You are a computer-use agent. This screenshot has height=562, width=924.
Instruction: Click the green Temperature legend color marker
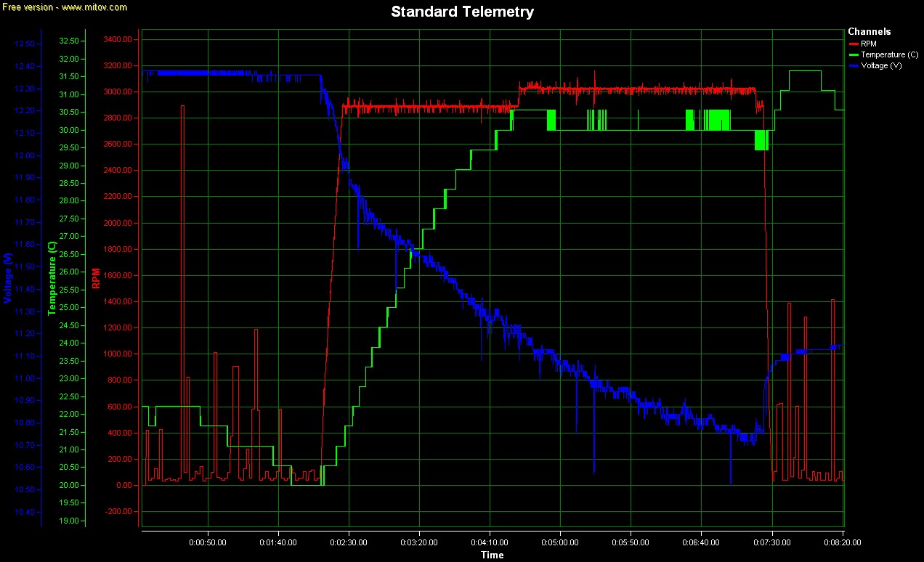click(x=853, y=54)
